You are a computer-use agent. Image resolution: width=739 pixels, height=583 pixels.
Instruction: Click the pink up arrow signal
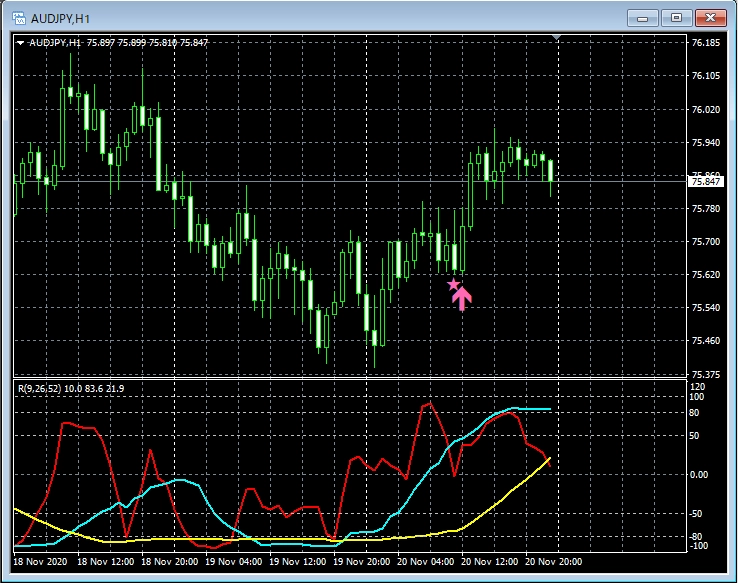pyautogui.click(x=462, y=298)
